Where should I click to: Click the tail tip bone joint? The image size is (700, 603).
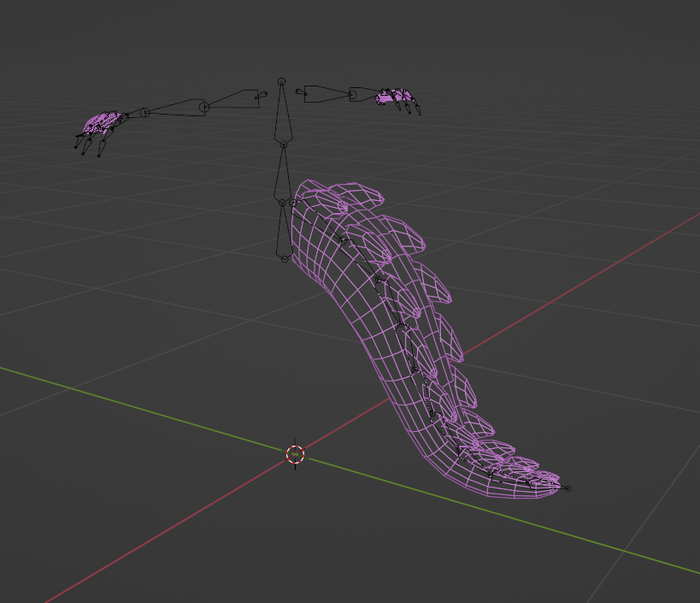point(568,488)
